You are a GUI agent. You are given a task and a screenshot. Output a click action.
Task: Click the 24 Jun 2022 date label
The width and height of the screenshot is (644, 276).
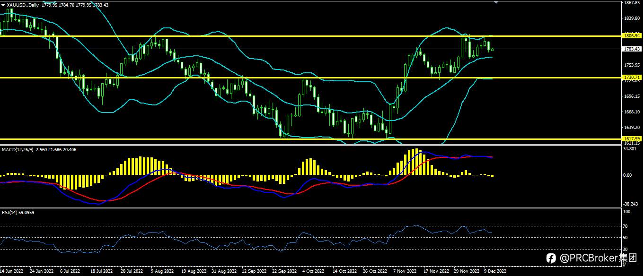(x=41, y=272)
